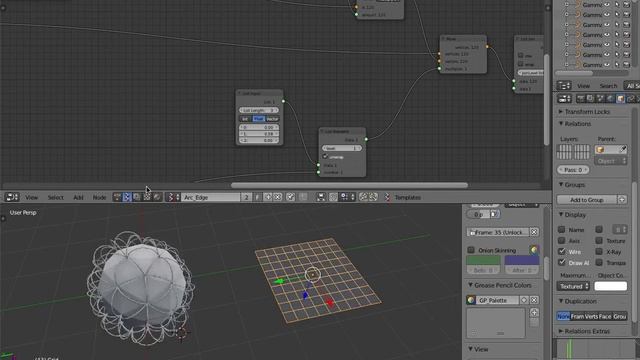
Task: Select Faces duplication option
Action: [x=605, y=316]
